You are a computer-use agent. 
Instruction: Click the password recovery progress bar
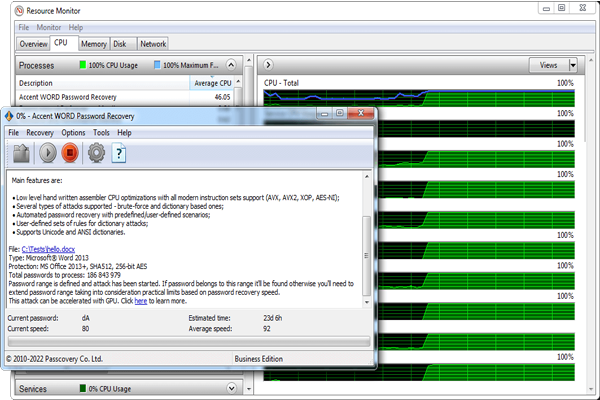(189, 341)
